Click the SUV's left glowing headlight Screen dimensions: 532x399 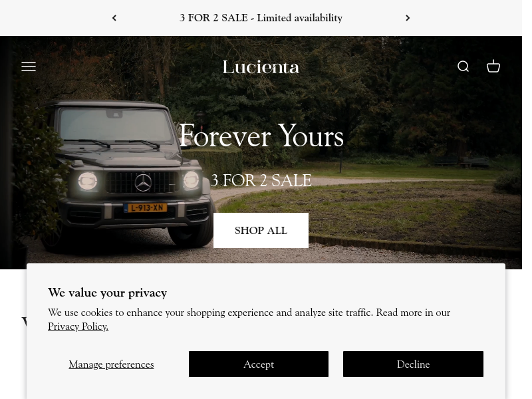coord(88,181)
